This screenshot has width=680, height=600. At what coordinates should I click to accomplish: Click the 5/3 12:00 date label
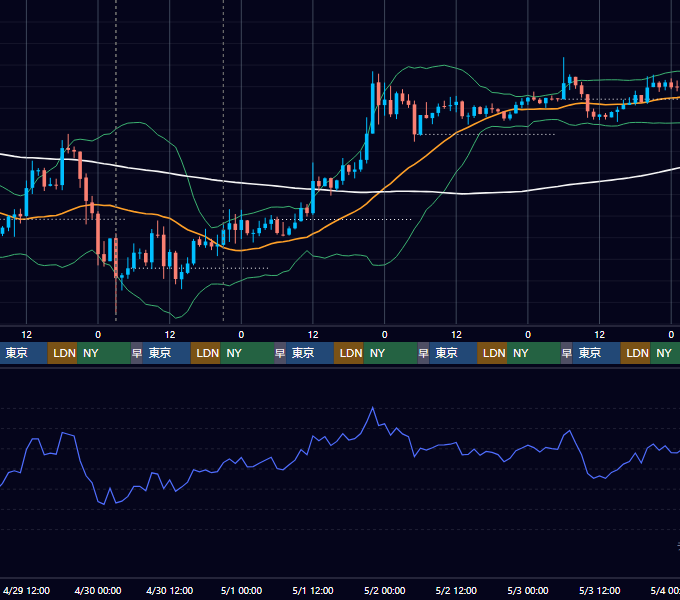point(600,590)
